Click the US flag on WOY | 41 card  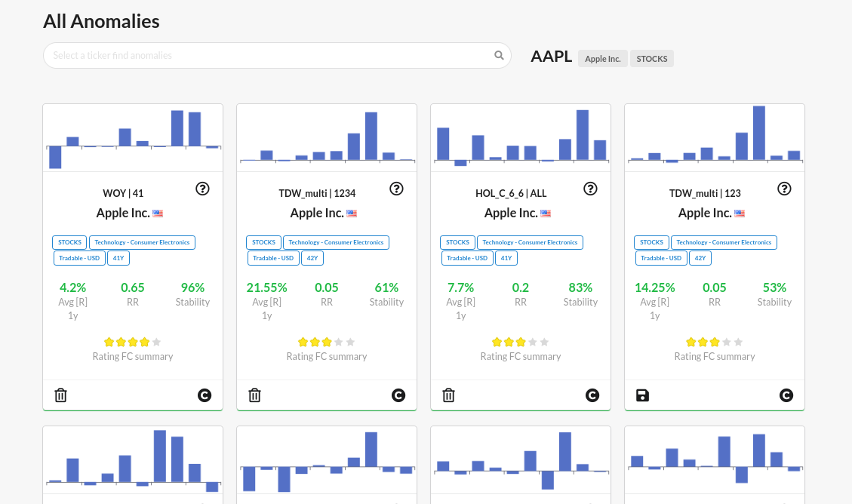[x=158, y=214]
